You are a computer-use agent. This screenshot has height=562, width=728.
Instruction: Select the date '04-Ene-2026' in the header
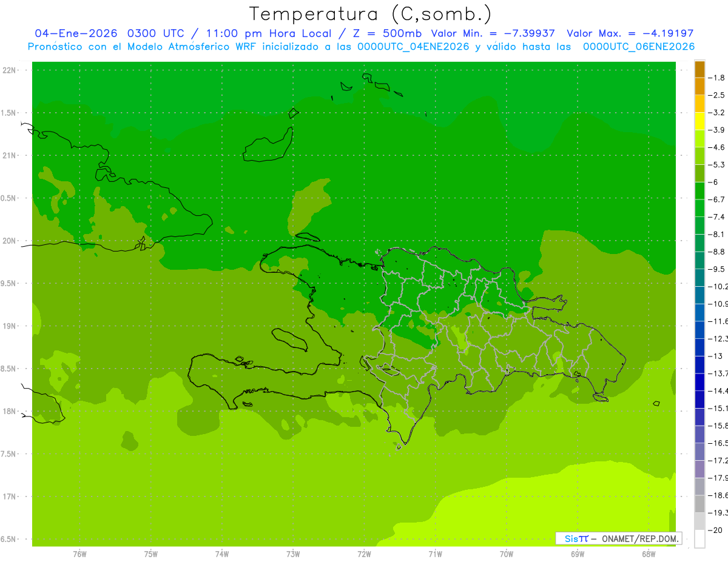tap(76, 33)
